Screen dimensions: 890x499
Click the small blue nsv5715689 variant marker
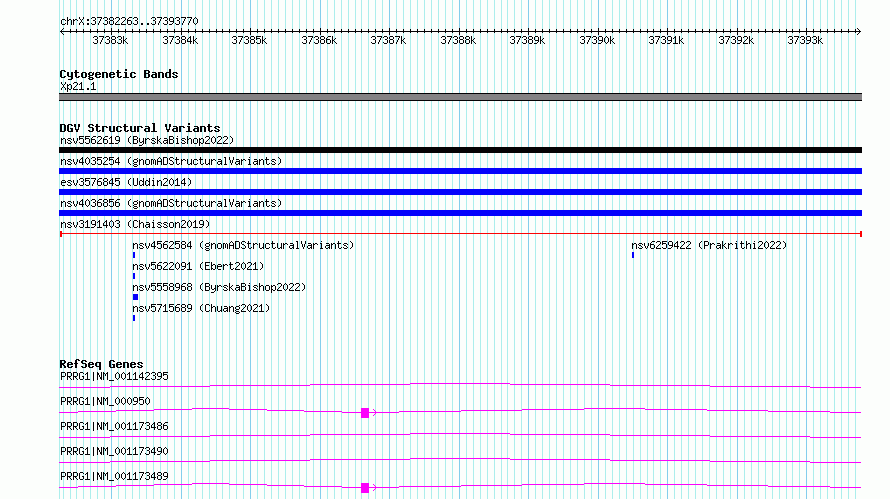tap(134, 318)
